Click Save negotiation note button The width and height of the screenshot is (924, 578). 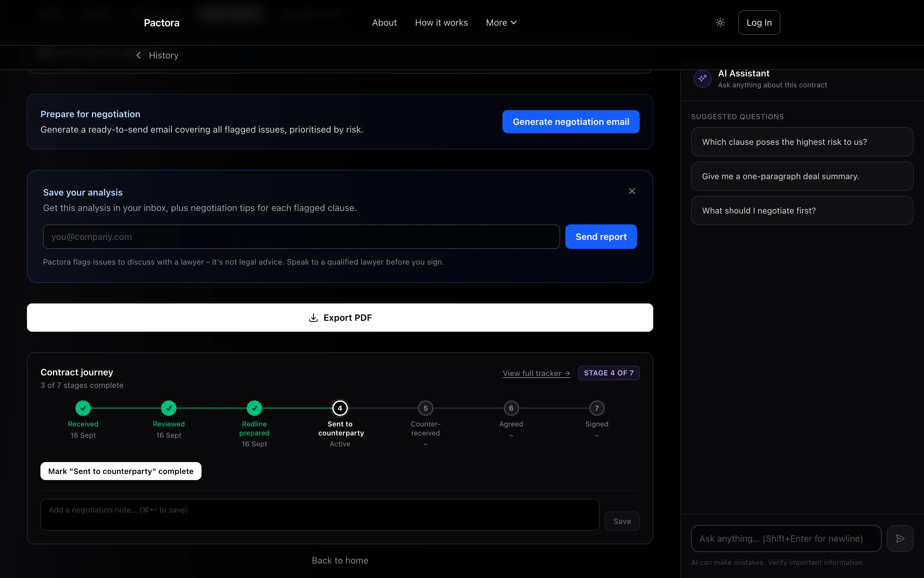(x=622, y=521)
